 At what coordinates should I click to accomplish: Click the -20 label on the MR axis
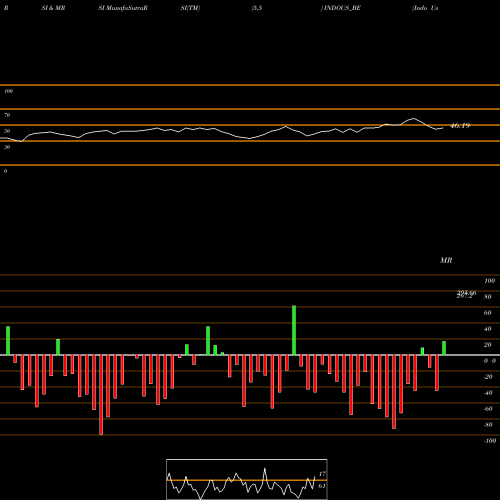[x=488, y=377]
